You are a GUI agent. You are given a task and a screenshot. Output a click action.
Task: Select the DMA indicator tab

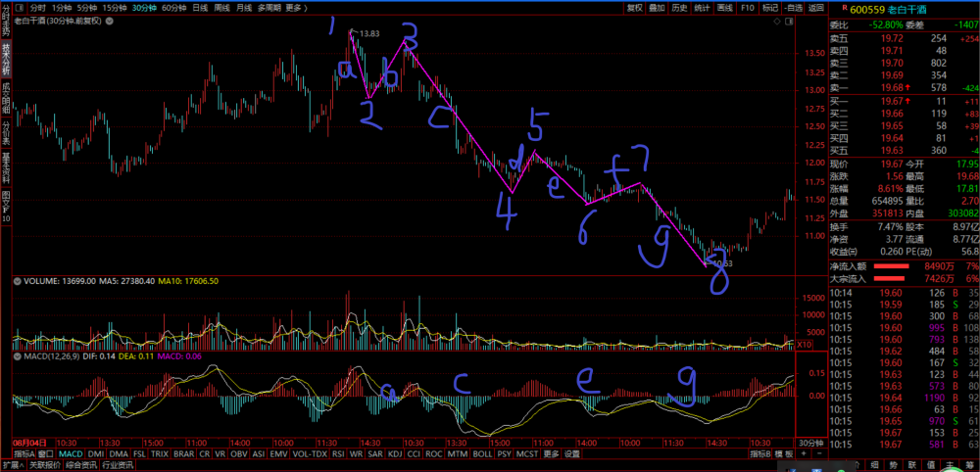point(119,454)
